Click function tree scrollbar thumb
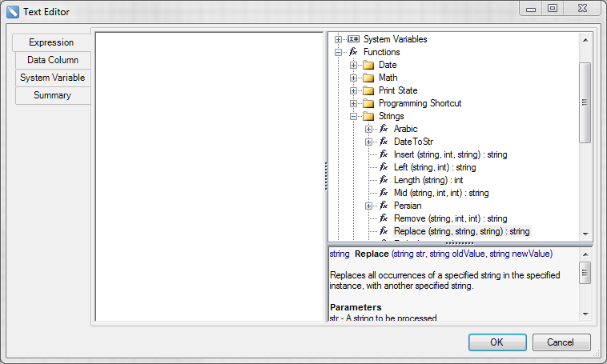Viewport: 607px width, 364px height. 585,102
